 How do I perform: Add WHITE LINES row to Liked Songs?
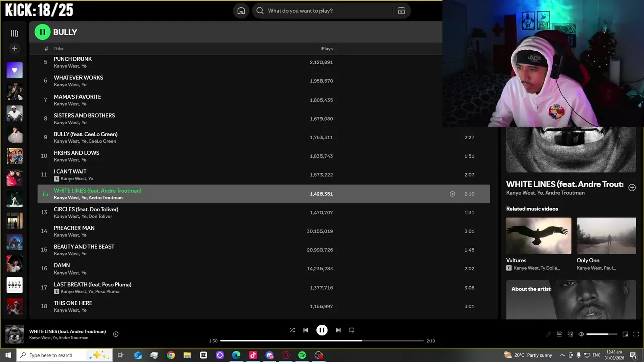coord(452,194)
